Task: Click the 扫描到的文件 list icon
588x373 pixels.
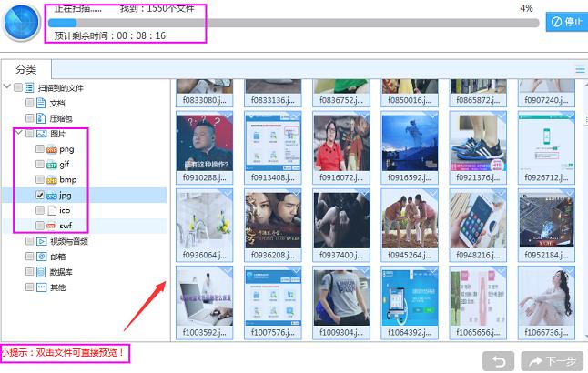Action: [x=29, y=87]
